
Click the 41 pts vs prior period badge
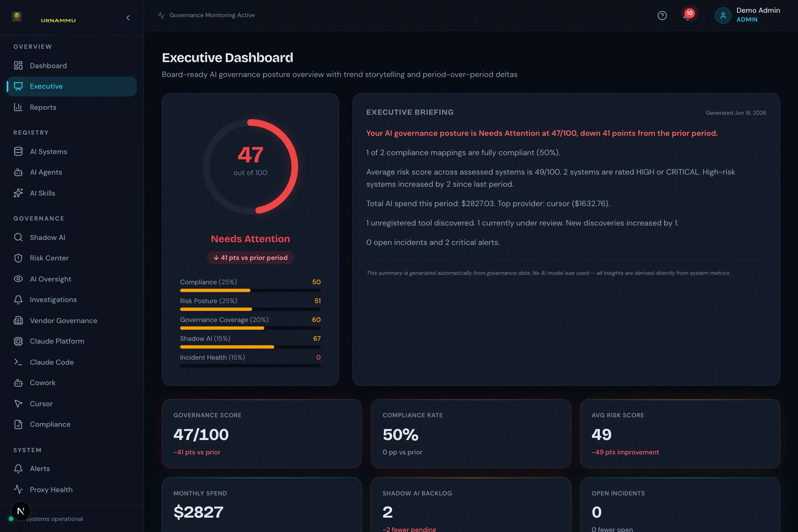pos(250,257)
